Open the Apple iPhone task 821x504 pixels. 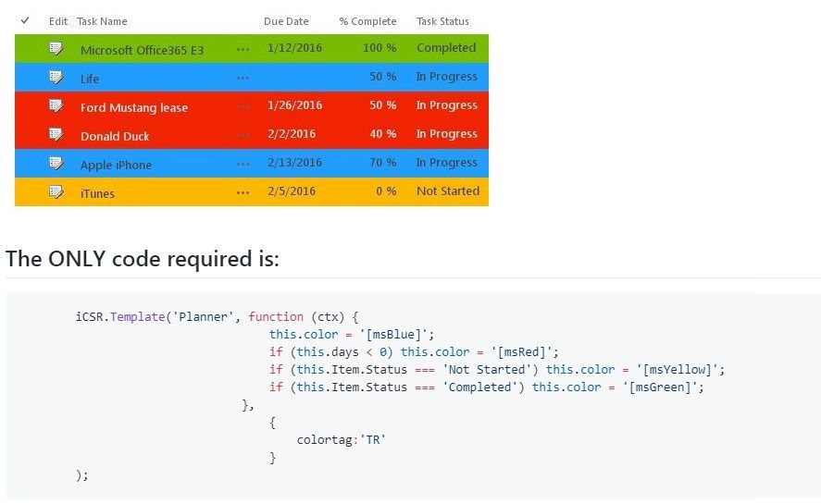116,166
